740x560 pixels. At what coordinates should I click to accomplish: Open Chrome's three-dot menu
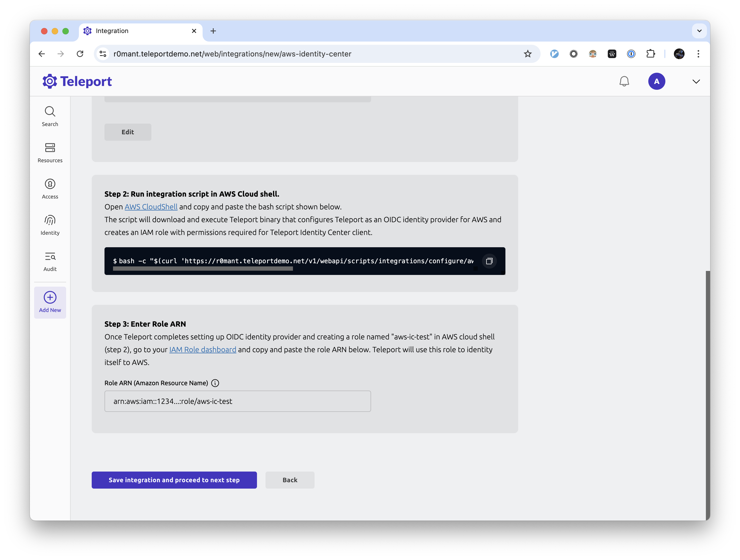pos(698,54)
